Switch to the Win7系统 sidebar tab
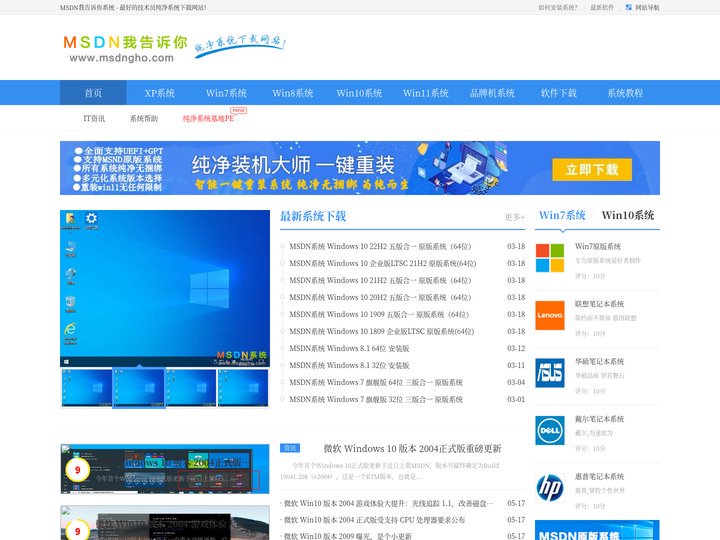 click(x=562, y=215)
